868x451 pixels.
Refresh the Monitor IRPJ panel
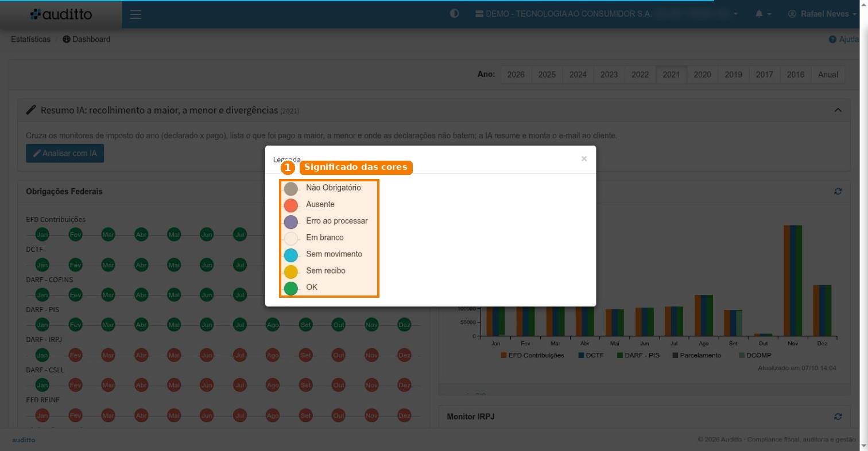[838, 417]
